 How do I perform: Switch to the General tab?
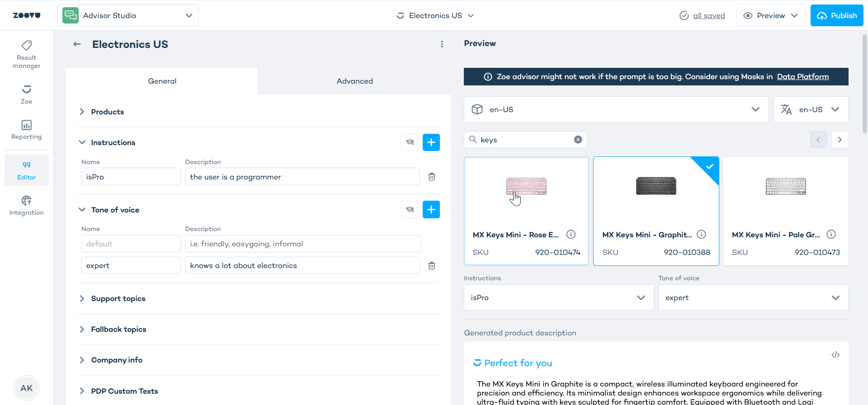click(162, 81)
